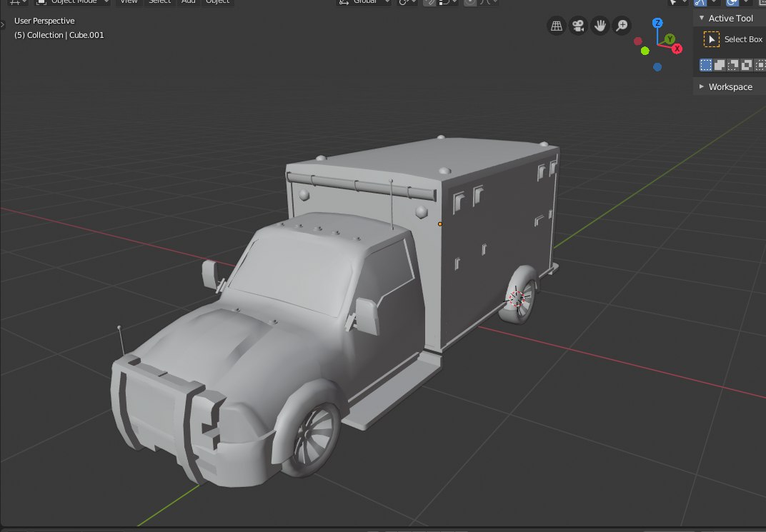Image resolution: width=766 pixels, height=532 pixels.
Task: Switch to camera view icon
Action: point(578,26)
